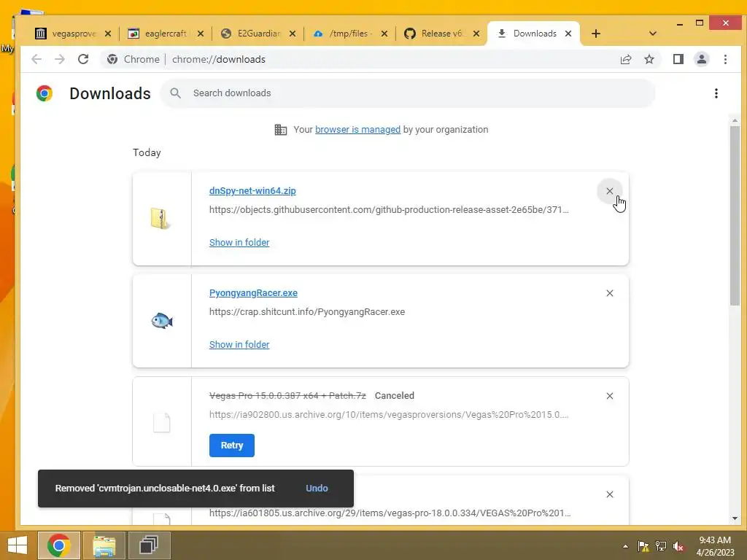Click the search magnifier icon

click(175, 93)
